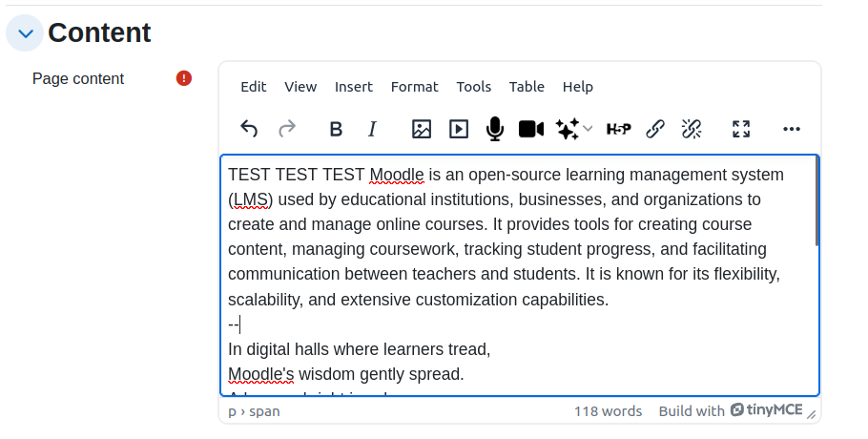Click the redo arrow icon
The image size is (868, 439).
287,129
